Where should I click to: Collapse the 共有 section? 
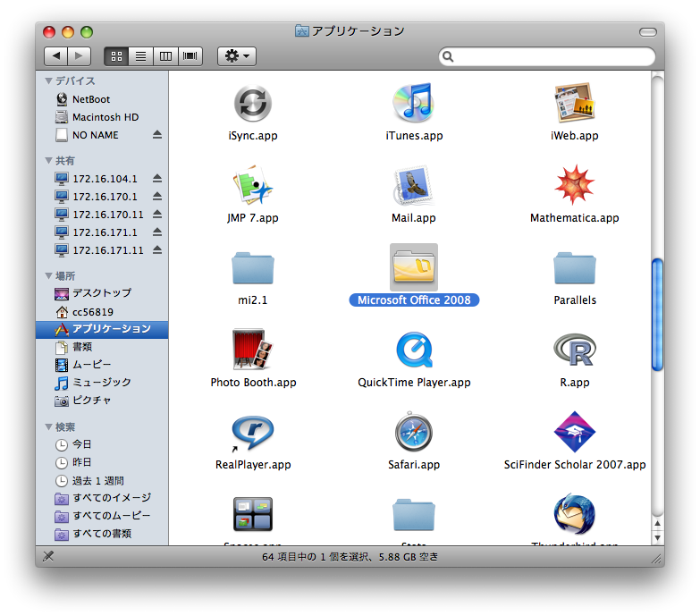pos(48,160)
